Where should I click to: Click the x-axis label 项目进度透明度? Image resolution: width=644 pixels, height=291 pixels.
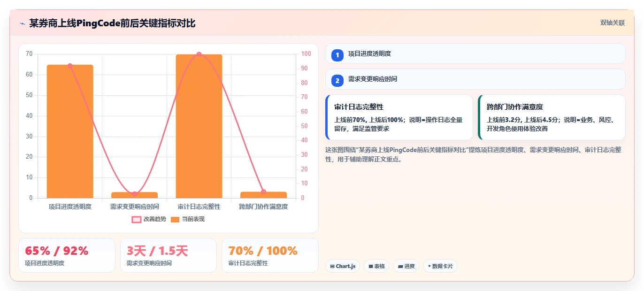(70, 207)
